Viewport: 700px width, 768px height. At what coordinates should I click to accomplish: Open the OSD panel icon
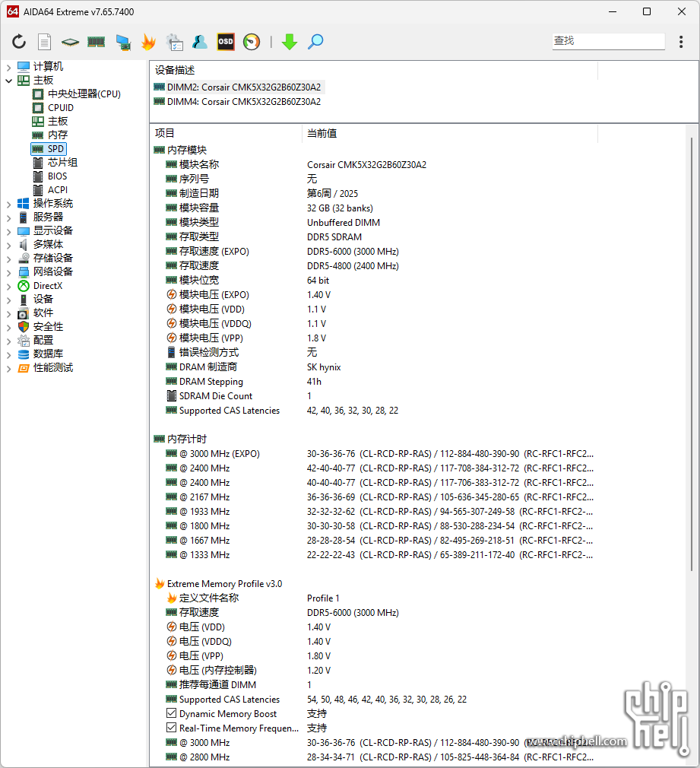[226, 42]
